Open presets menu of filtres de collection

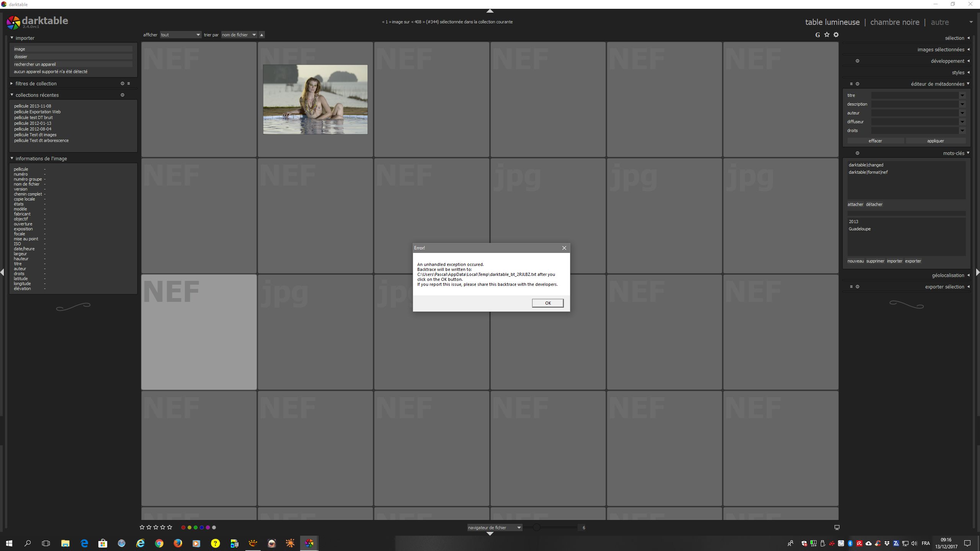[129, 83]
